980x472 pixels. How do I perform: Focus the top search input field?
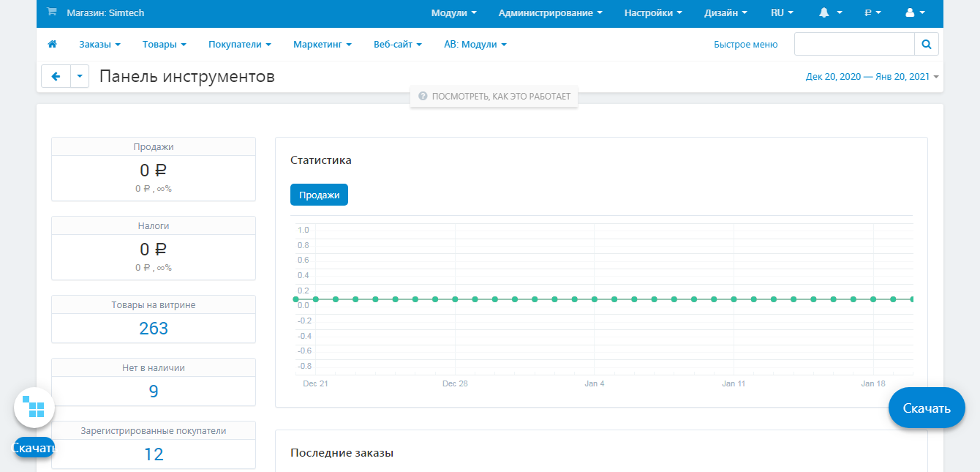[x=854, y=44]
